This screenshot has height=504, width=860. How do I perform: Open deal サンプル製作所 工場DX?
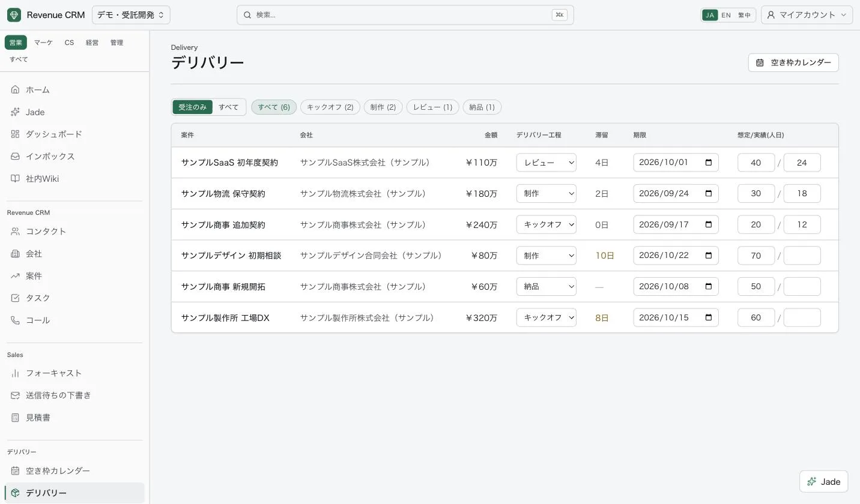click(225, 318)
